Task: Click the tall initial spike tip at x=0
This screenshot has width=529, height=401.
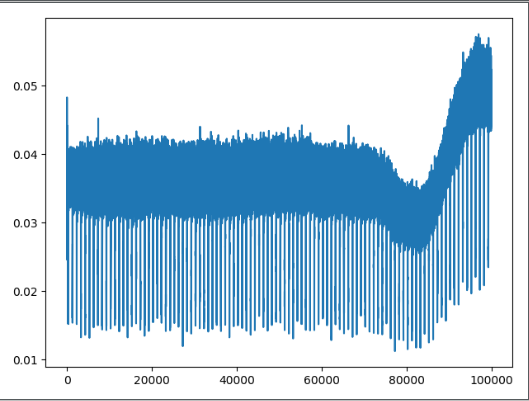Action: coord(67,98)
